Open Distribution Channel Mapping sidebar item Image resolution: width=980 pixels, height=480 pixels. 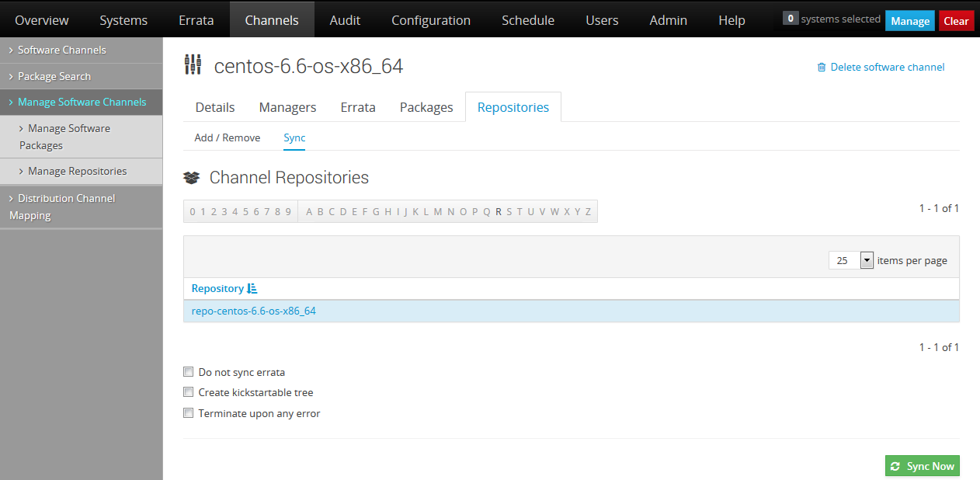click(x=81, y=207)
